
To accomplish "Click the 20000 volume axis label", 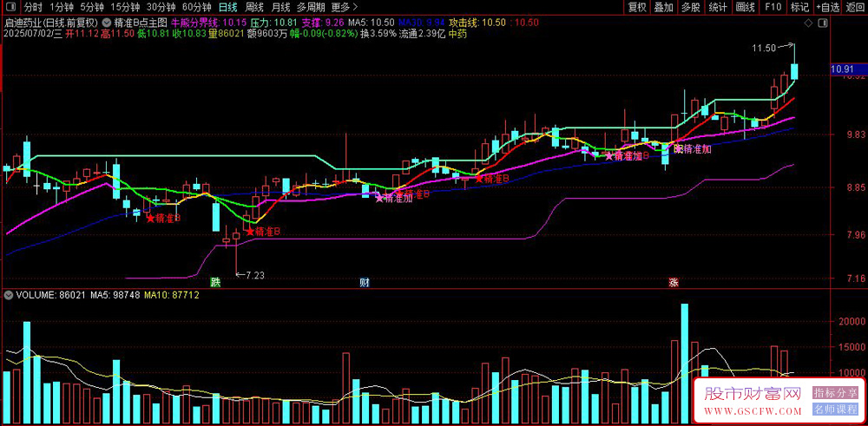I will click(x=854, y=321).
